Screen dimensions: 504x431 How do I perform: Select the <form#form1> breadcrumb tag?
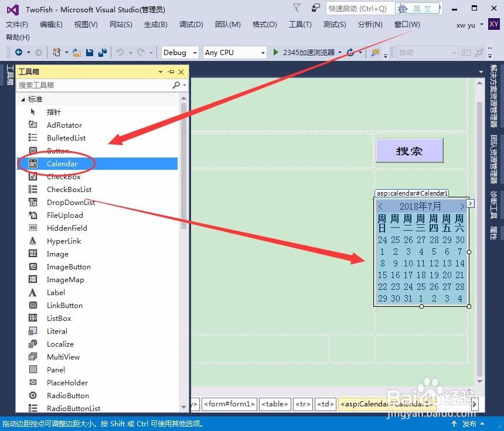(230, 404)
